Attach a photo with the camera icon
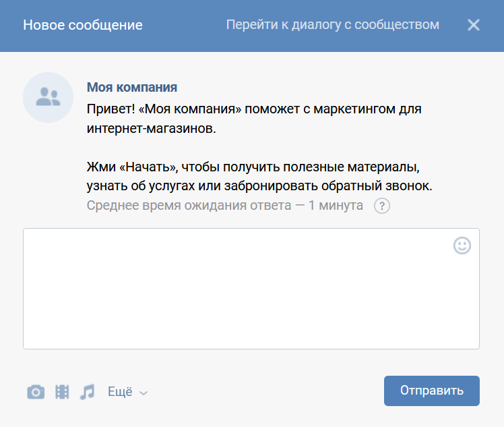 tap(36, 391)
